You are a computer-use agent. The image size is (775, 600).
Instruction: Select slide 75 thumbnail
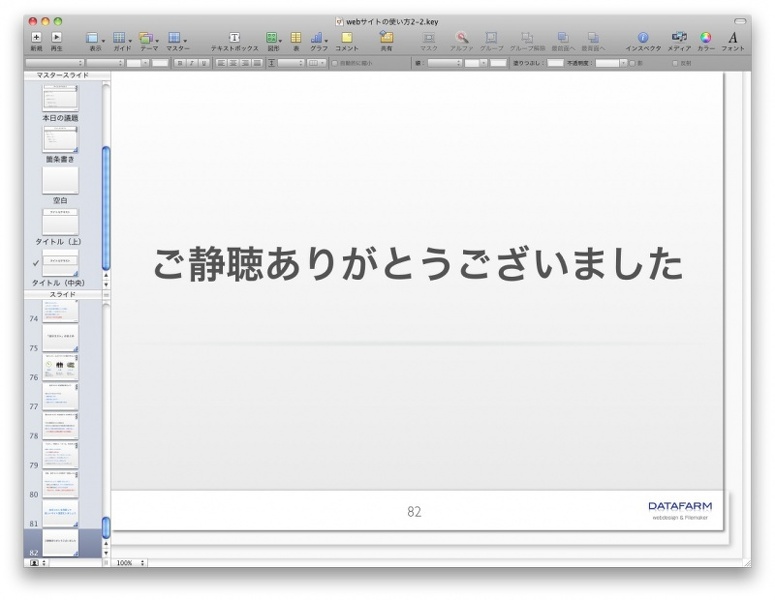click(x=60, y=338)
